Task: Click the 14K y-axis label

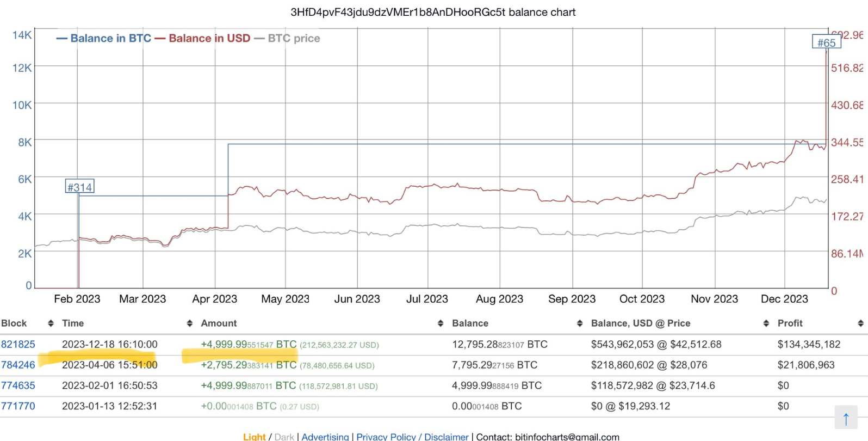Action: coord(22,35)
